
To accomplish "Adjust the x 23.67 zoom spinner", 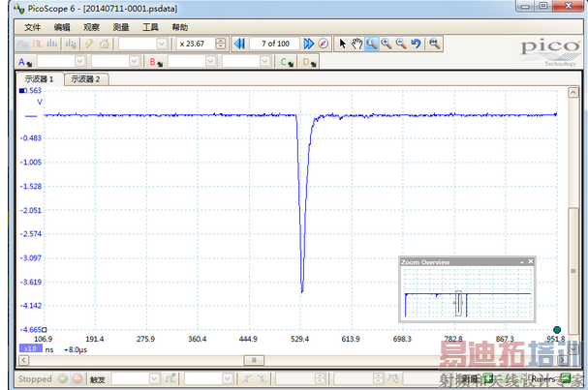I will tap(221, 44).
